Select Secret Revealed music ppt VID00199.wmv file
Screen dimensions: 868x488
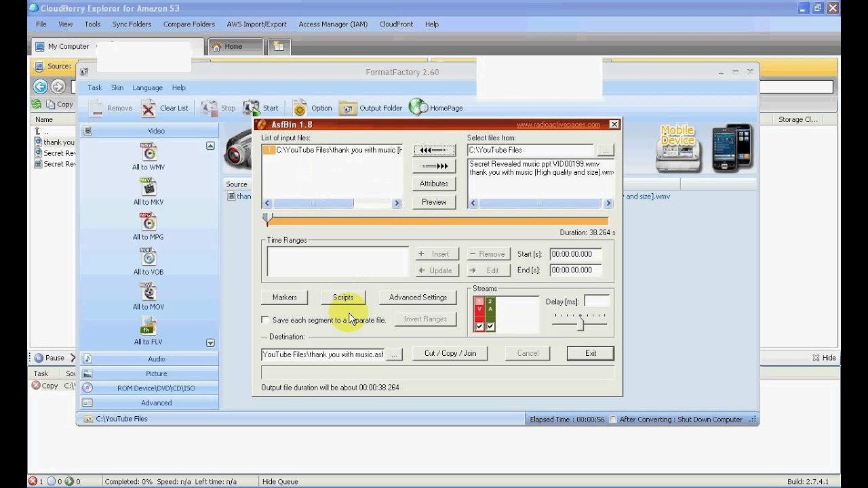(x=534, y=164)
